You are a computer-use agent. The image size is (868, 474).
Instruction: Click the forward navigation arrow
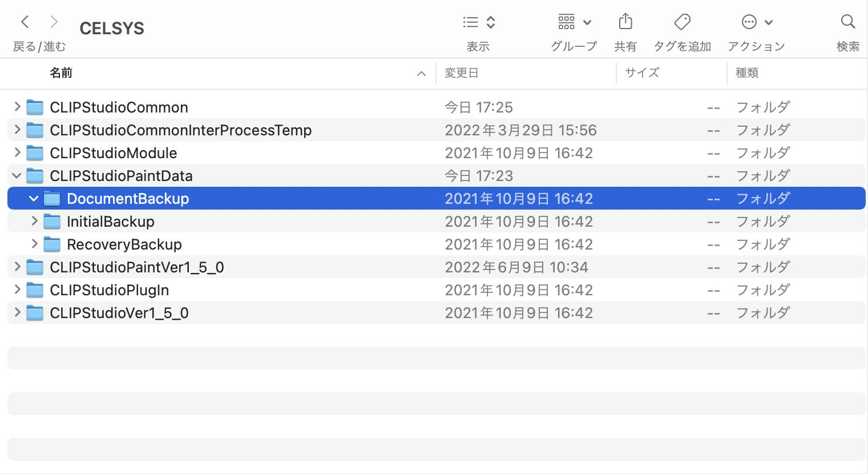(54, 22)
